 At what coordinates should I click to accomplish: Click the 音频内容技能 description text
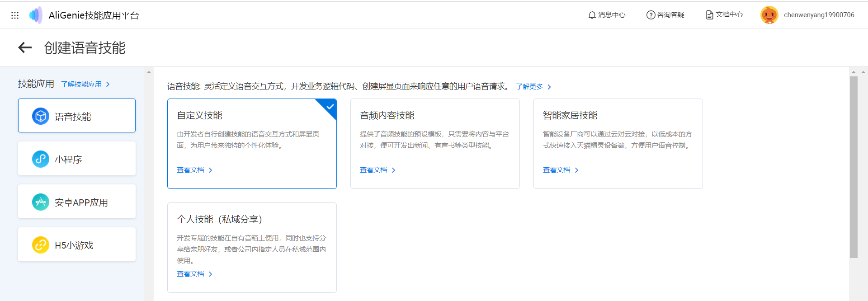[x=434, y=140]
